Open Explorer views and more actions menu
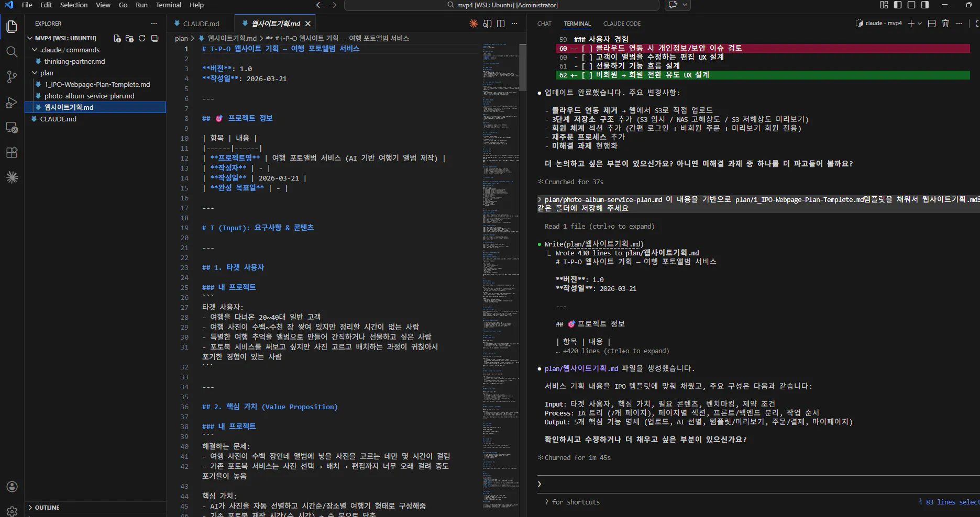 pos(154,24)
